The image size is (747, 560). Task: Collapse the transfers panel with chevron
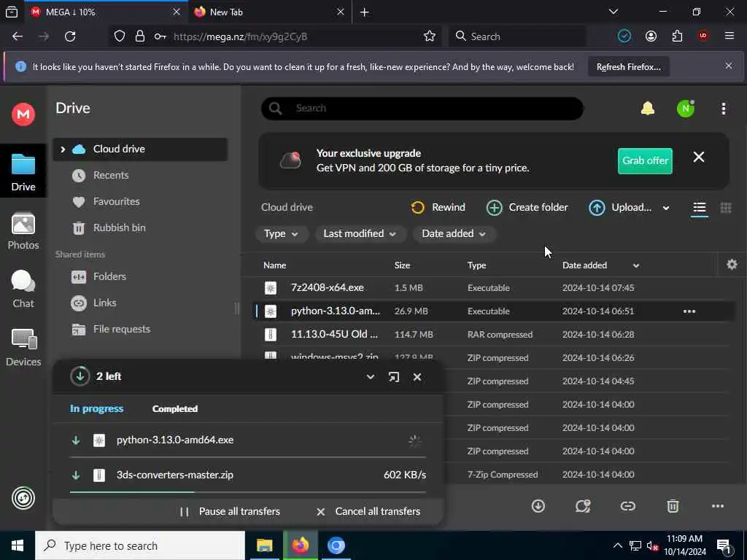(x=370, y=377)
